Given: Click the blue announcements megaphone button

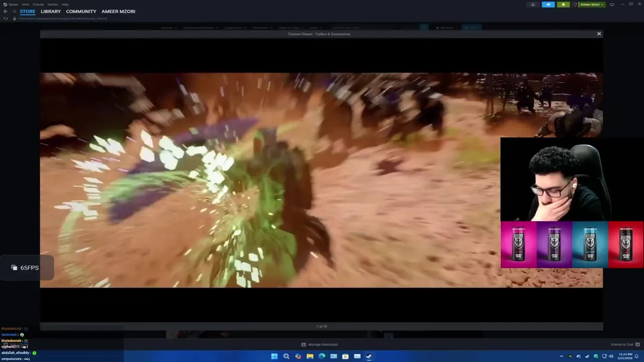Looking at the screenshot, I should pos(548,5).
